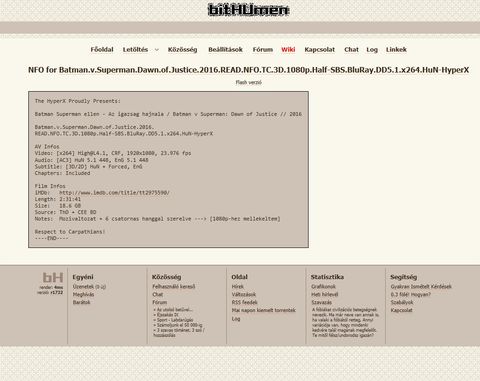This screenshot has width=480, height=381.
Task: Open the Szavazás footer link
Action: pos(321,302)
